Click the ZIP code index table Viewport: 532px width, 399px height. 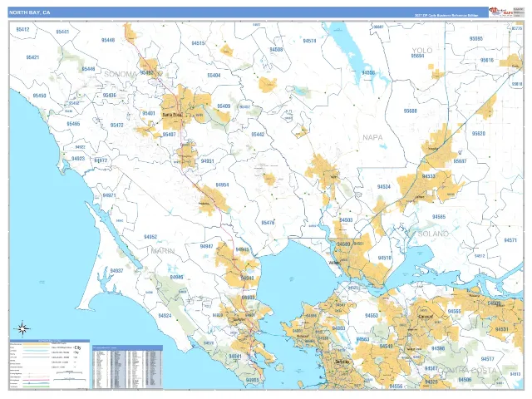pos(127,367)
